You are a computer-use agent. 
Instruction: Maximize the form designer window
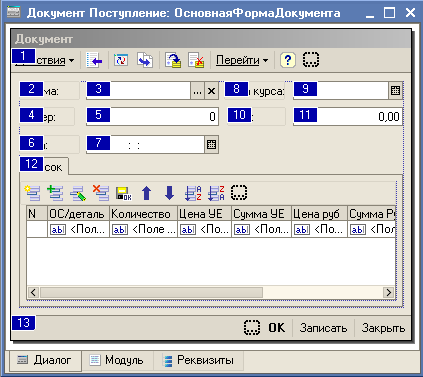(x=389, y=13)
